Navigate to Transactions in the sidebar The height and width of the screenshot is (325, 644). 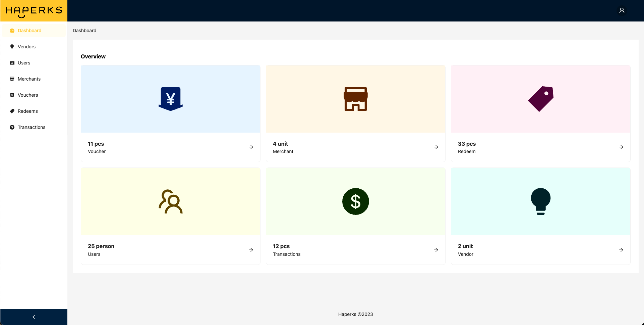[31, 127]
